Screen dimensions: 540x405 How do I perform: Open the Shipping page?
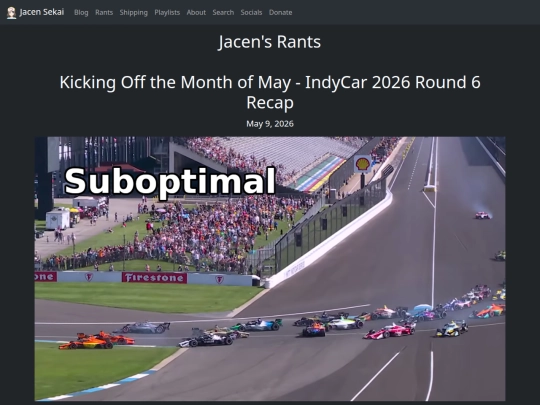click(x=134, y=12)
